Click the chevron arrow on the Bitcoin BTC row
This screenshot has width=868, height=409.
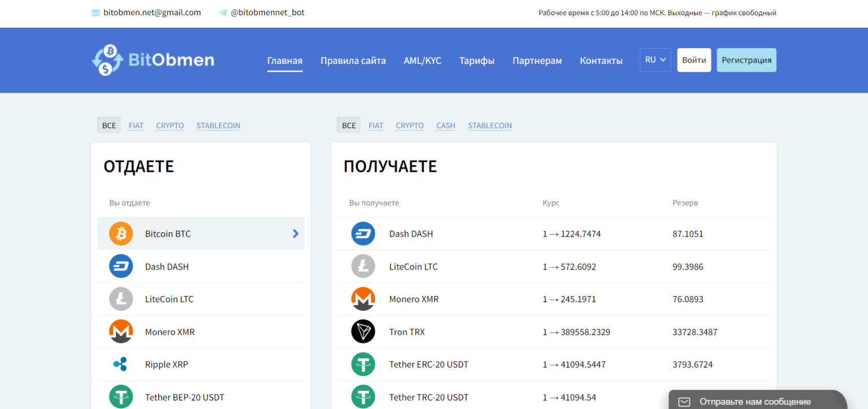tap(296, 233)
